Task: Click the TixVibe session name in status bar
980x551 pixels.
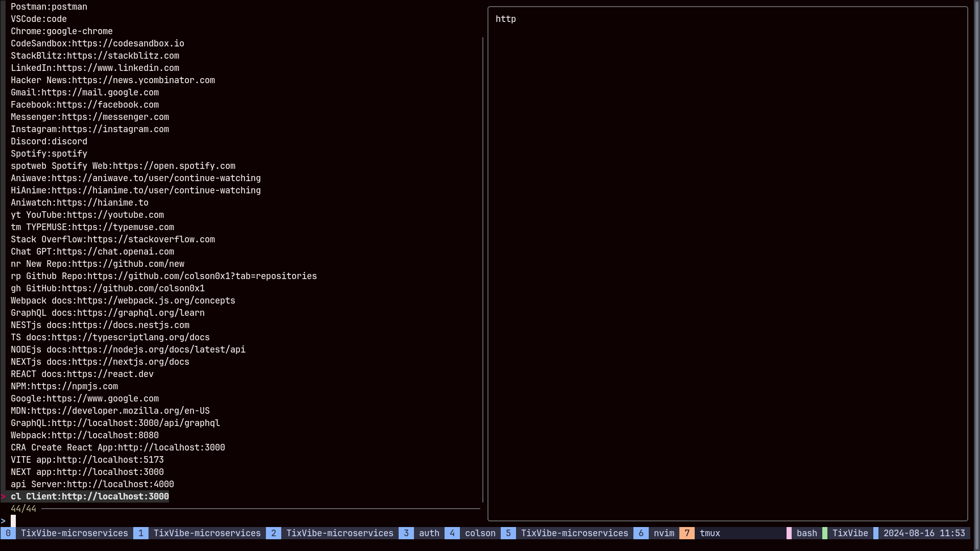Action: tap(850, 533)
